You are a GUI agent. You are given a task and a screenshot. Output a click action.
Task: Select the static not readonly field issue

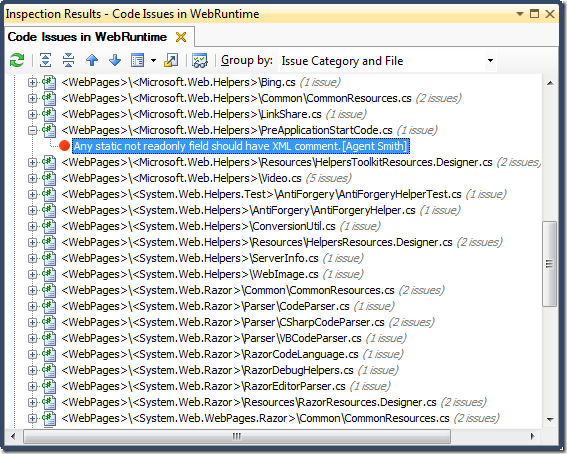point(241,146)
